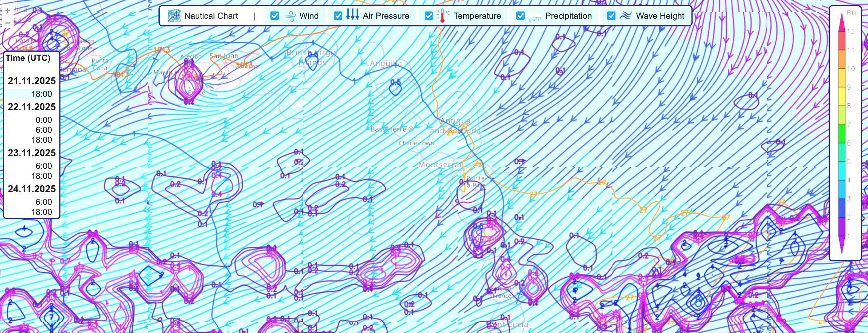The height and width of the screenshot is (333, 868).
Task: Click the Nautical Chart anchor map icon
Action: (x=174, y=16)
